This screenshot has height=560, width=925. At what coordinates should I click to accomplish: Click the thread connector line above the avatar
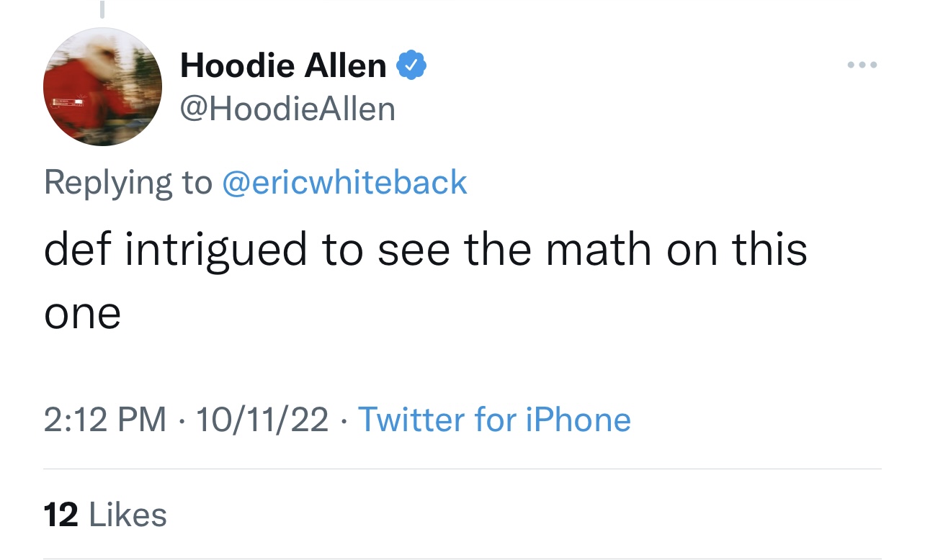102,9
